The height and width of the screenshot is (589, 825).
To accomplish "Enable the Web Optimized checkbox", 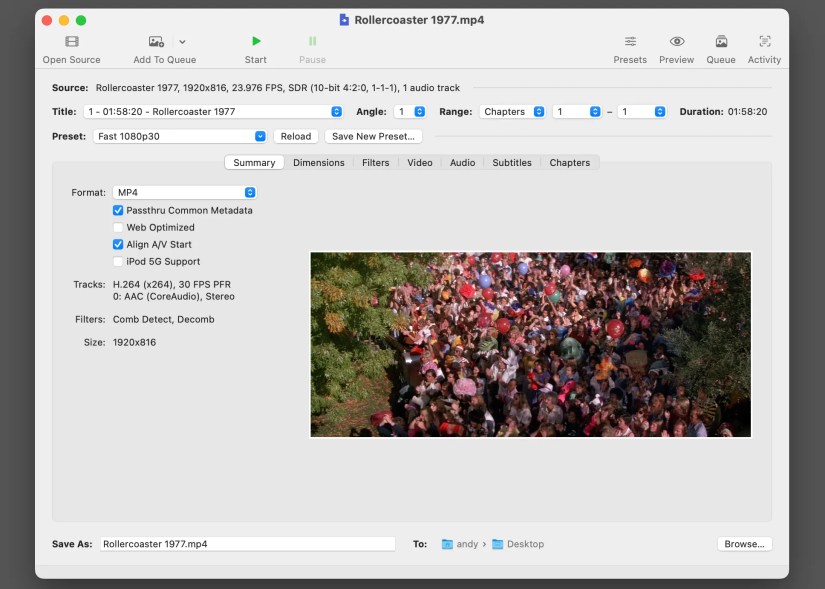I will click(x=118, y=227).
